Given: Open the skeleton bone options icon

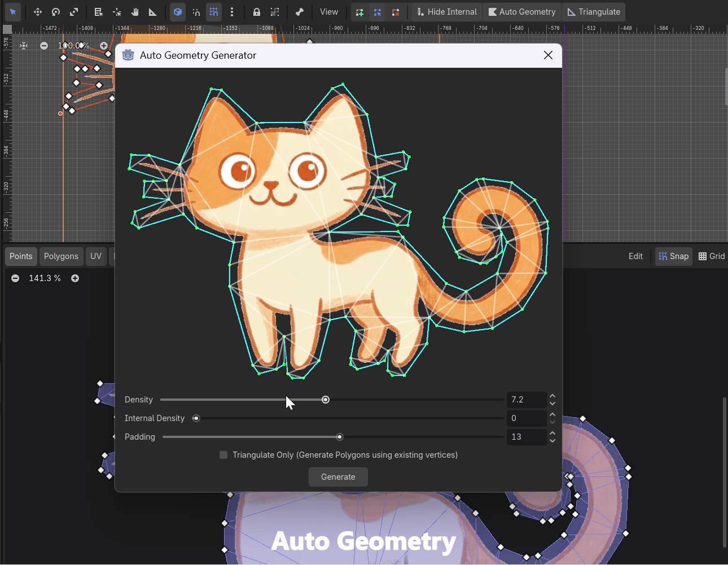Looking at the screenshot, I should [x=300, y=12].
